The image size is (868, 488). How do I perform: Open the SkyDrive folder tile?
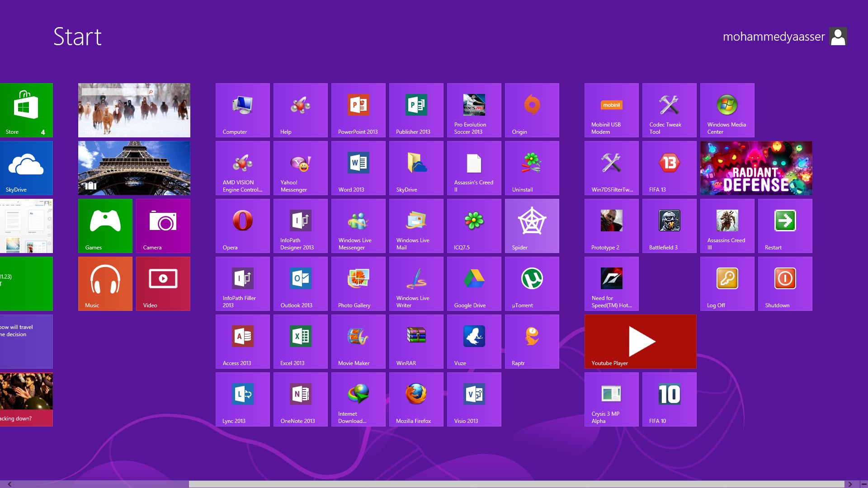click(416, 168)
